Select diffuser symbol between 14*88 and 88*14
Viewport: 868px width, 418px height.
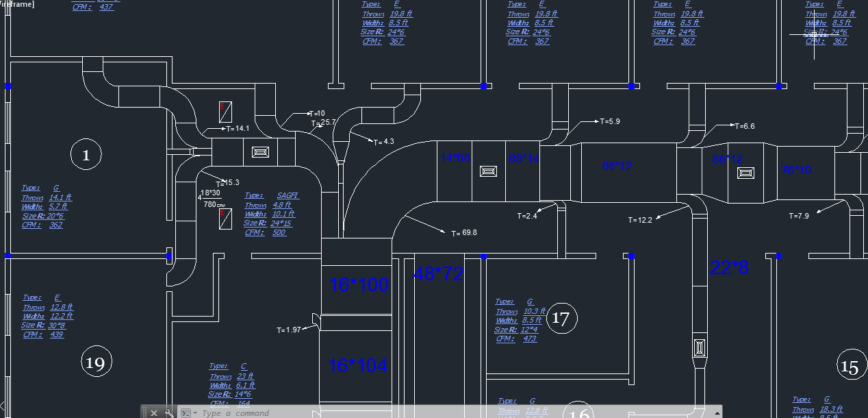[x=488, y=171]
